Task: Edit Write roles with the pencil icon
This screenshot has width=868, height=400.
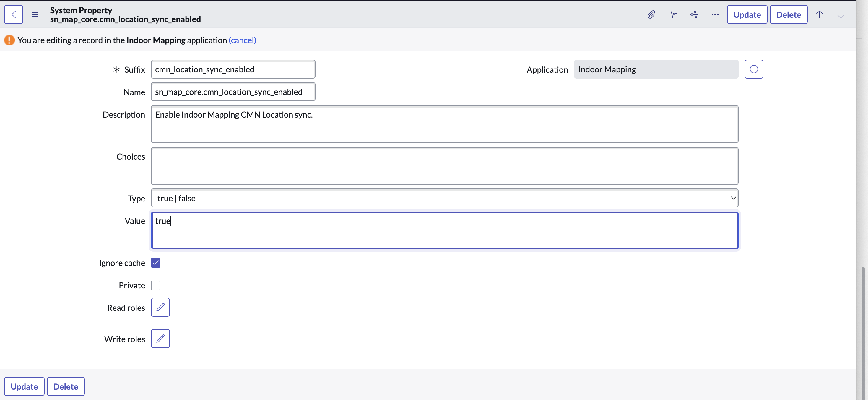Action: [x=160, y=338]
